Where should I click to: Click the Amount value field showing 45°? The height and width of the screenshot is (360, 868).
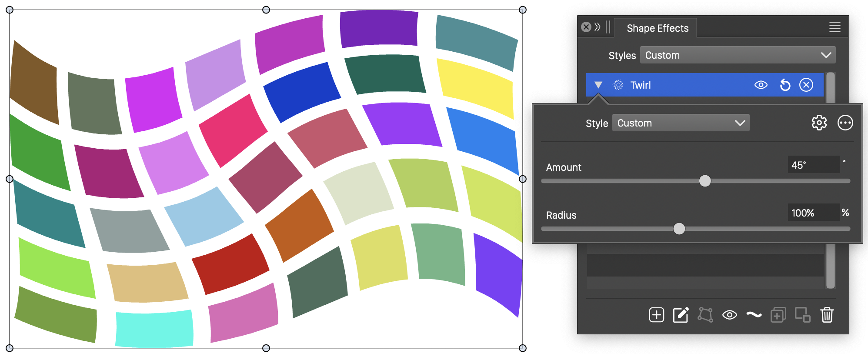[813, 165]
